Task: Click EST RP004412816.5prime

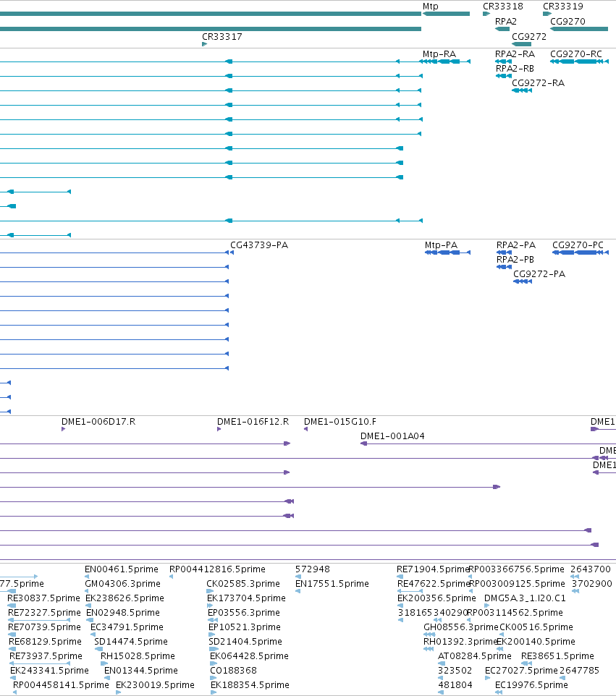Action: (x=217, y=569)
